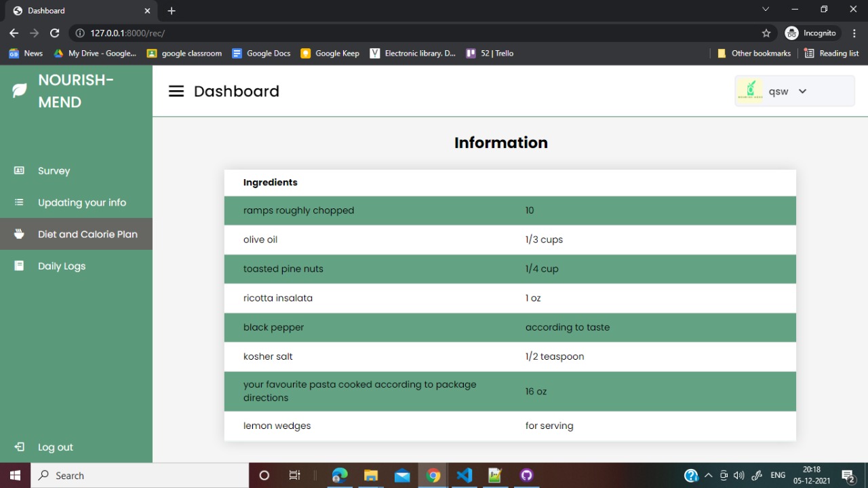Bookmark this page with the star icon
This screenshot has height=488, width=868.
[766, 33]
